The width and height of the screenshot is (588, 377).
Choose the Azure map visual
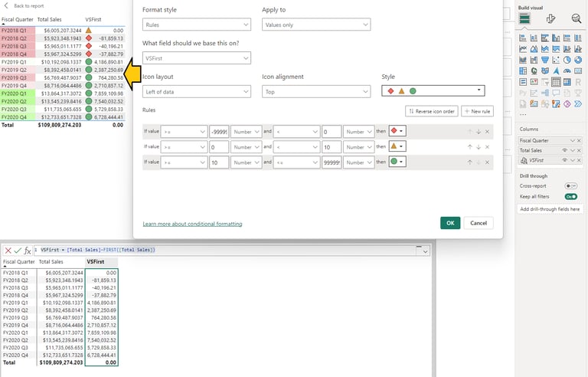(x=556, y=70)
